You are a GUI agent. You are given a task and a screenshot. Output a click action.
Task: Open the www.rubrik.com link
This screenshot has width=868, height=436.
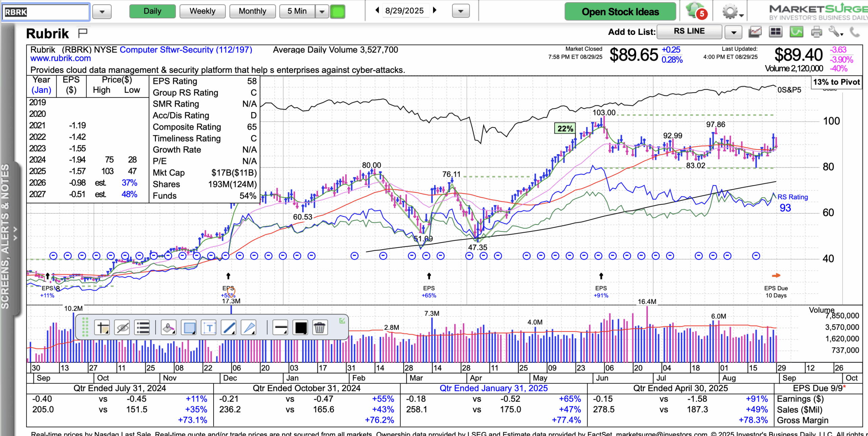pyautogui.click(x=61, y=58)
